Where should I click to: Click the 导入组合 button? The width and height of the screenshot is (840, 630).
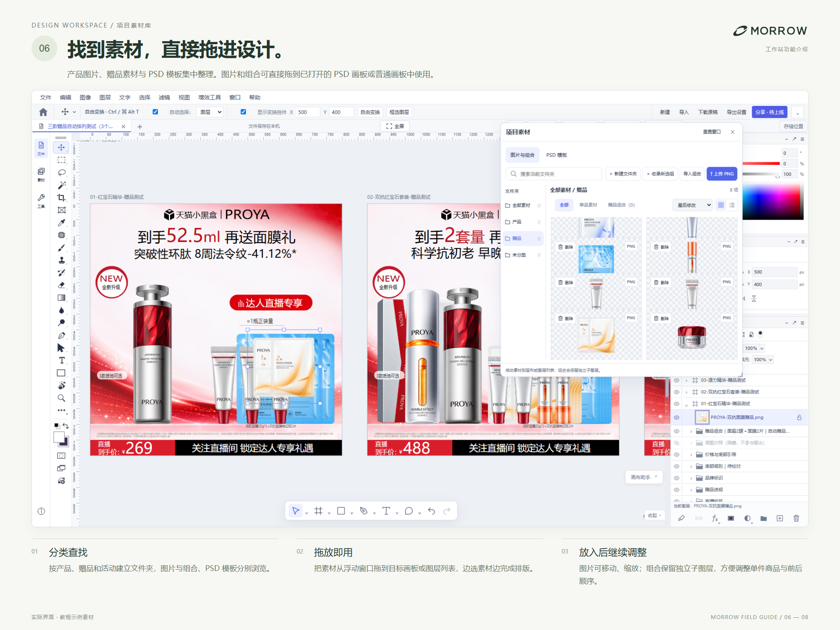coord(692,174)
